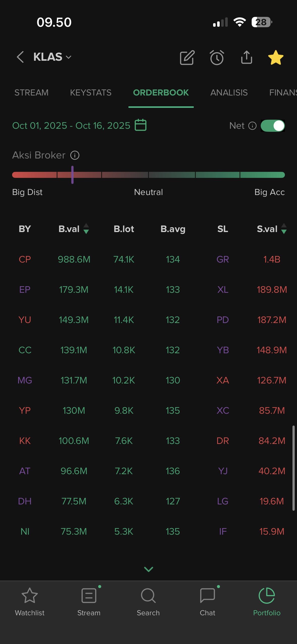Remove KLAS from favorites via star icon
The width and height of the screenshot is (297, 644).
[x=276, y=57]
